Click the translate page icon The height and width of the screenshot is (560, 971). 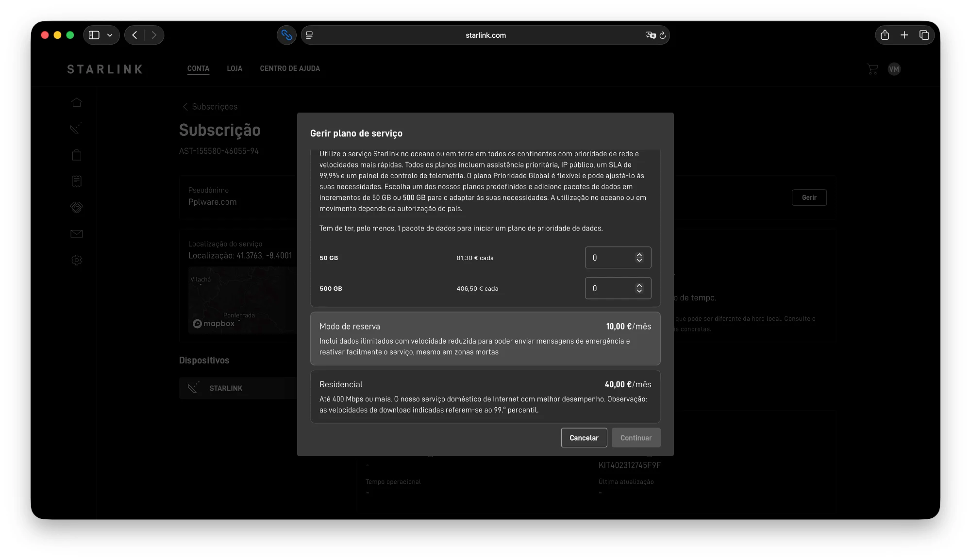pyautogui.click(x=650, y=35)
